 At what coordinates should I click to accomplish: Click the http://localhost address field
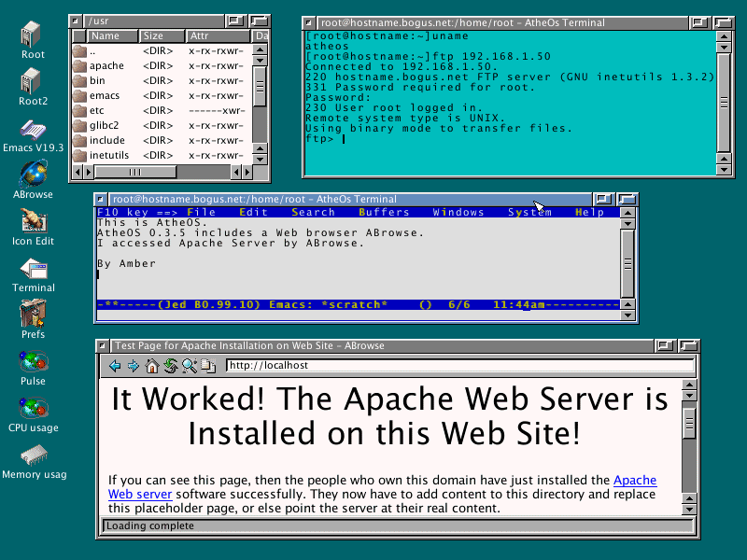(x=459, y=366)
